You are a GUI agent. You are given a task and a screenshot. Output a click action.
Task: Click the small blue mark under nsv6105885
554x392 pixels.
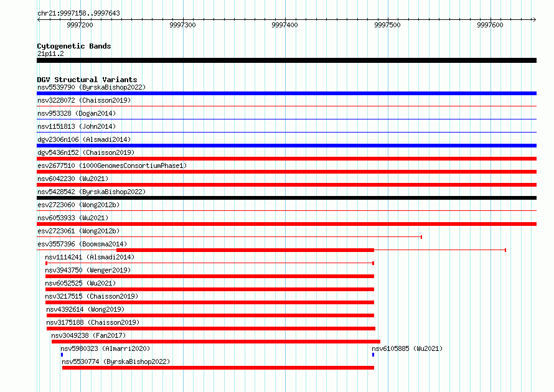(x=373, y=355)
